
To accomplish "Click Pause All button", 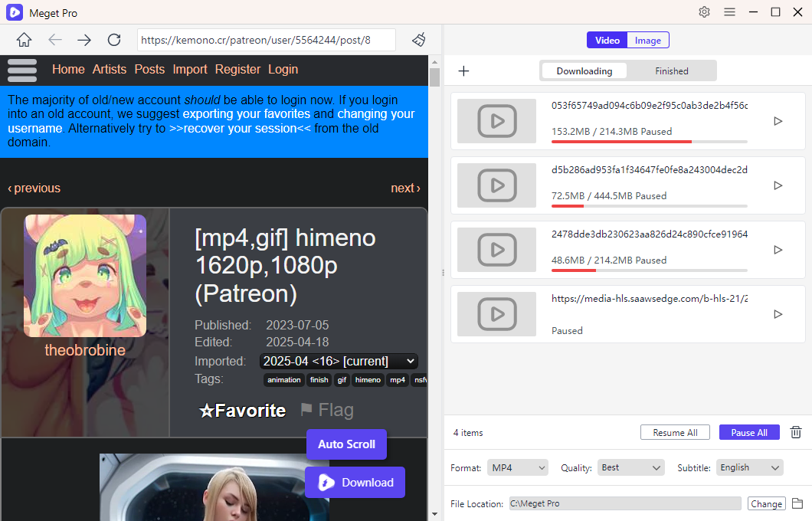I will [749, 432].
